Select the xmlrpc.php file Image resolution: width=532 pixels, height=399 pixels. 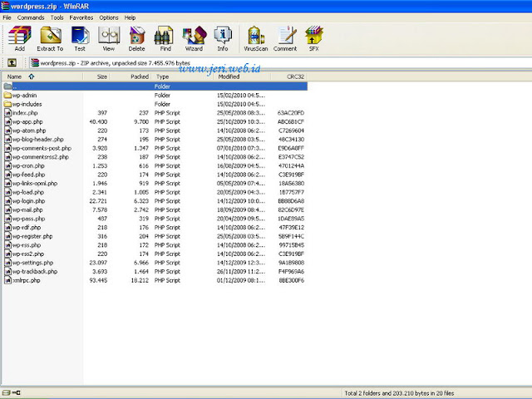click(x=27, y=280)
